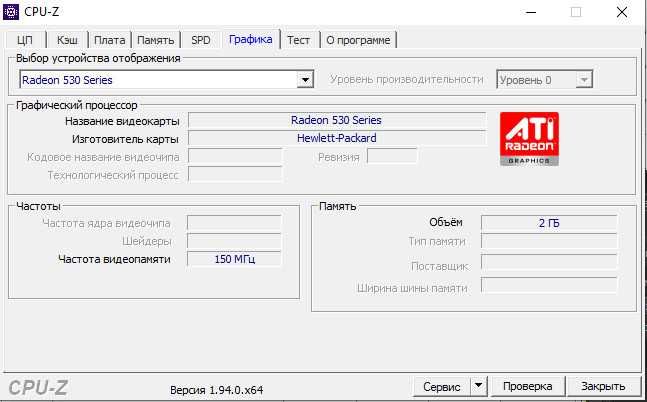
Task: Click the Название видеокарты field showing Radeon 530 Series
Action: point(337,120)
